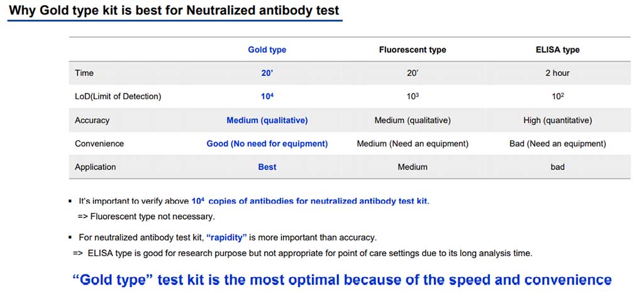The height and width of the screenshot is (297, 644).
Task: Select the lowercase "bad" ELISA application cell
Action: 558,167
